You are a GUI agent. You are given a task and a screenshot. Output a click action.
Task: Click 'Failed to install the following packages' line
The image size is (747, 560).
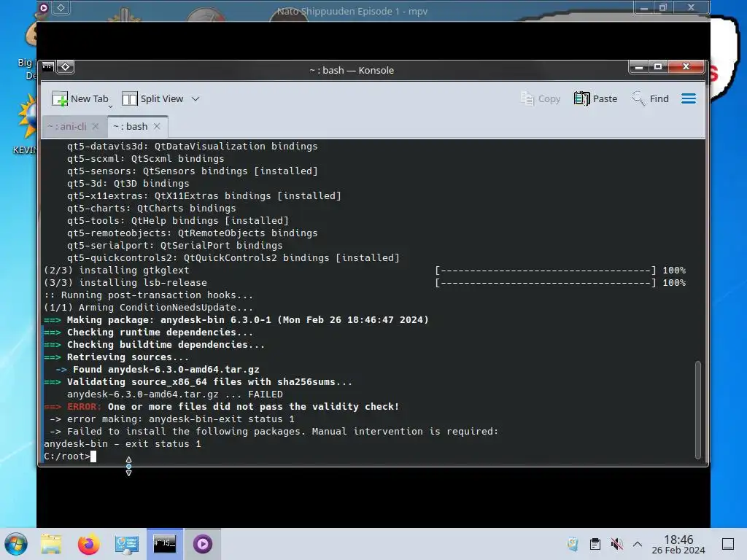[x=274, y=432]
